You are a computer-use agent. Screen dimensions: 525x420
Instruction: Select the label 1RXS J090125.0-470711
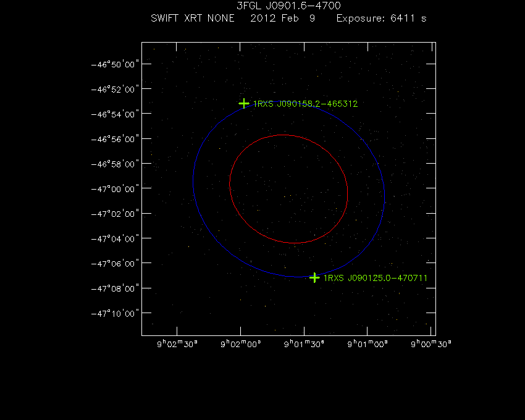pos(376,278)
